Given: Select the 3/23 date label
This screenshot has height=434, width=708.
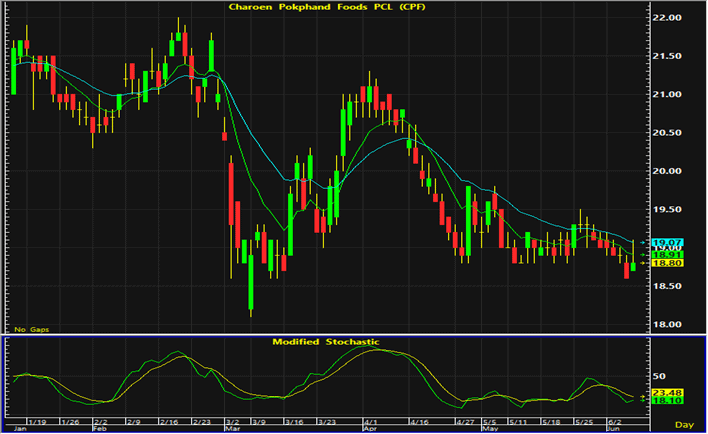Looking at the screenshot, I should [x=327, y=422].
